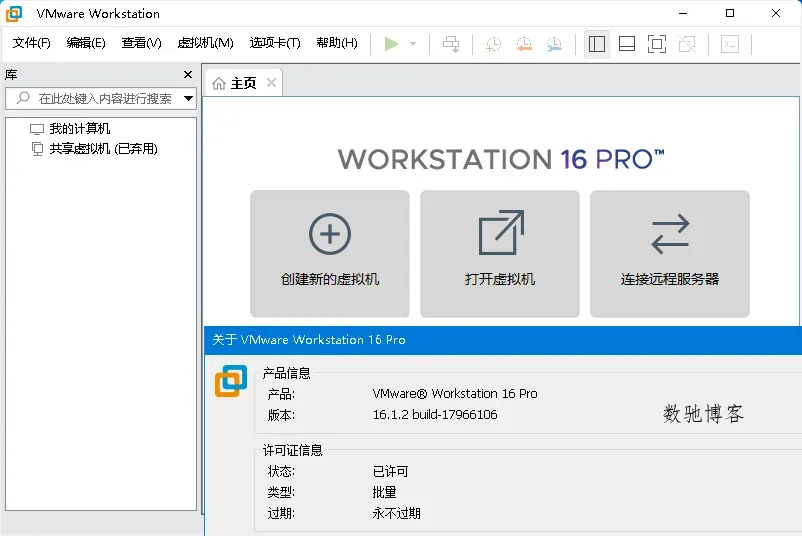Screen dimensions: 802x536
Task: Click version text 16.1.2 build-17966106
Action: click(x=435, y=414)
